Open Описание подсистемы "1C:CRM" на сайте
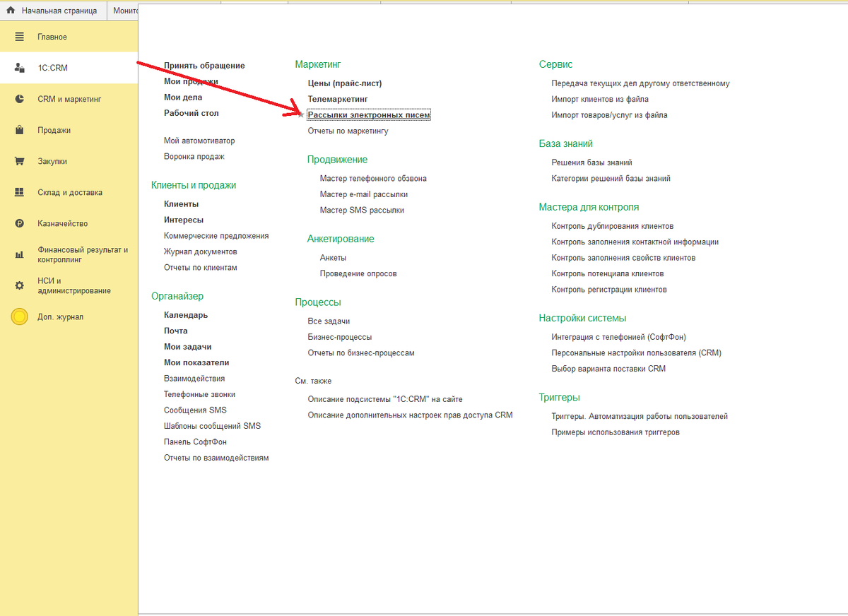 pos(385,399)
